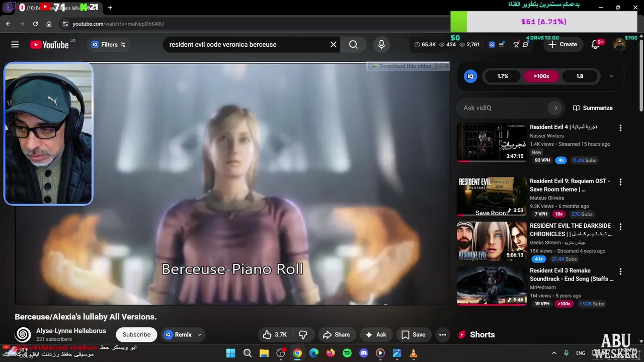Save the video to a playlist
This screenshot has height=362, width=644.
coord(413,334)
